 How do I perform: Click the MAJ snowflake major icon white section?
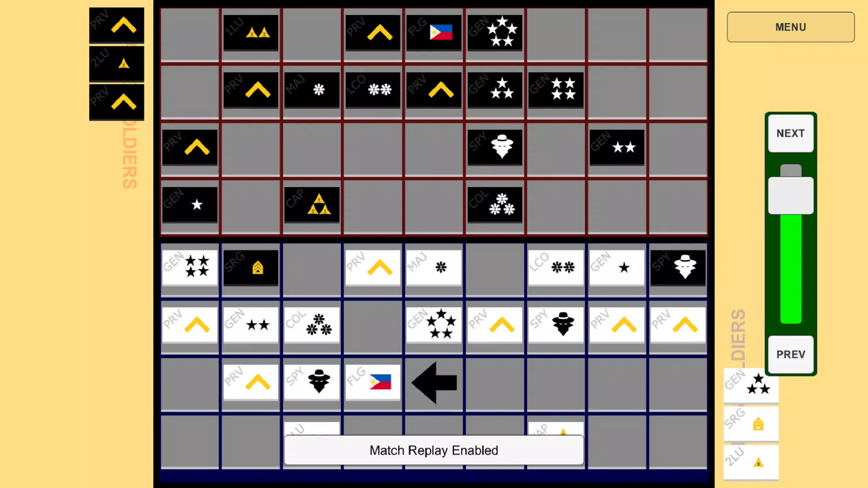[434, 267]
